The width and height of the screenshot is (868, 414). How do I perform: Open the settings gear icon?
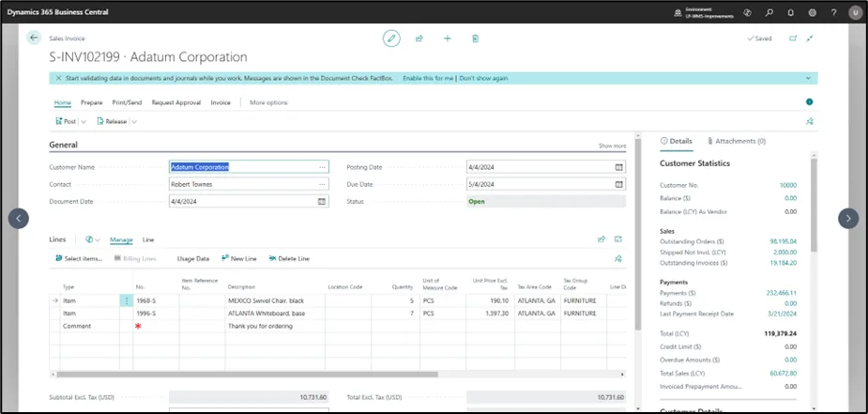pos(812,12)
